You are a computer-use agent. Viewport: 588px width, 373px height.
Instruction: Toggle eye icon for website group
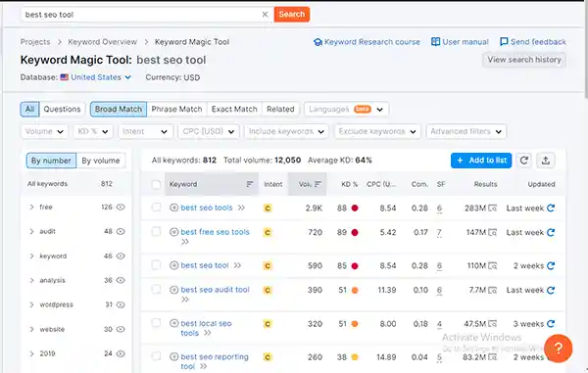coord(121,329)
